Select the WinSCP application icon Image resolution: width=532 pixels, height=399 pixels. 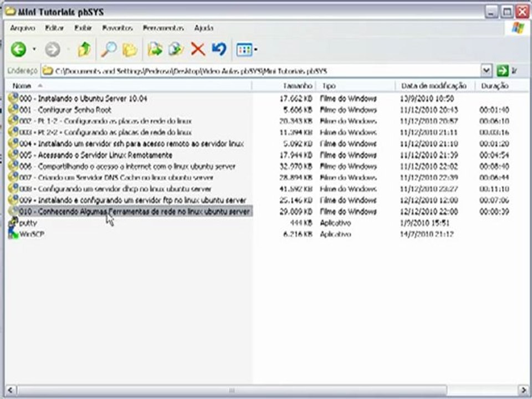click(13, 233)
